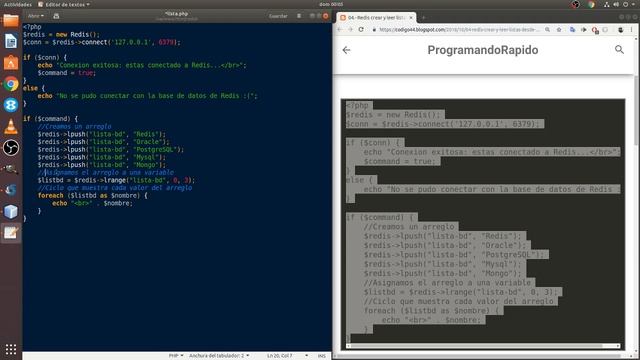Image resolution: width=640 pixels, height=360 pixels.
Task: Click OBS indicator in top panel
Action: (x=575, y=4)
